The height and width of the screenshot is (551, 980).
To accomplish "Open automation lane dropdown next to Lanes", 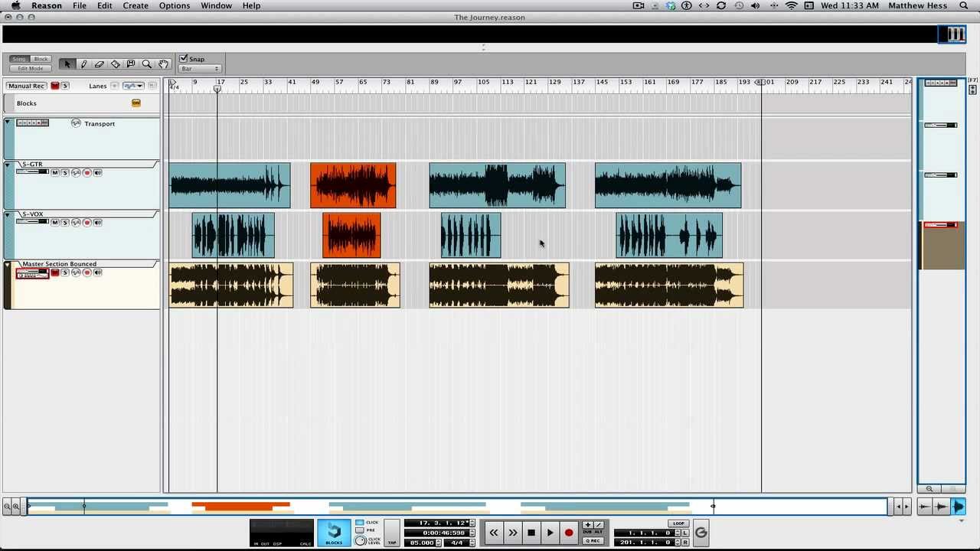I will tap(133, 86).
